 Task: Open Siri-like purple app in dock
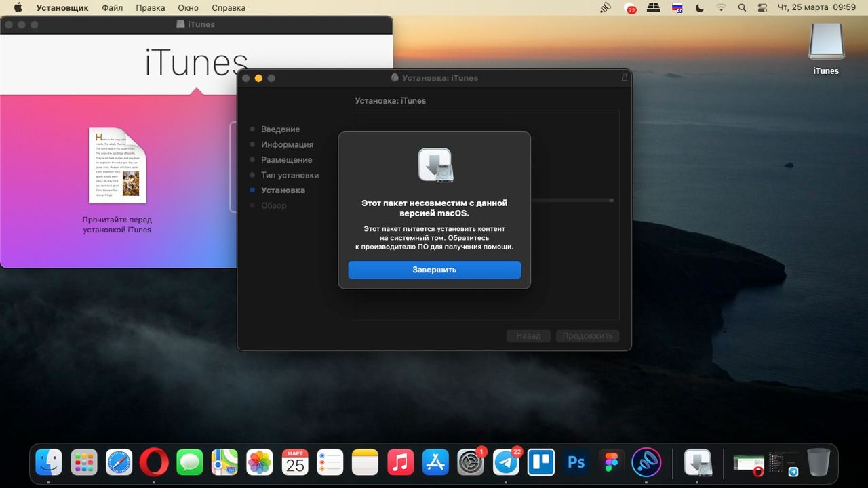point(646,463)
